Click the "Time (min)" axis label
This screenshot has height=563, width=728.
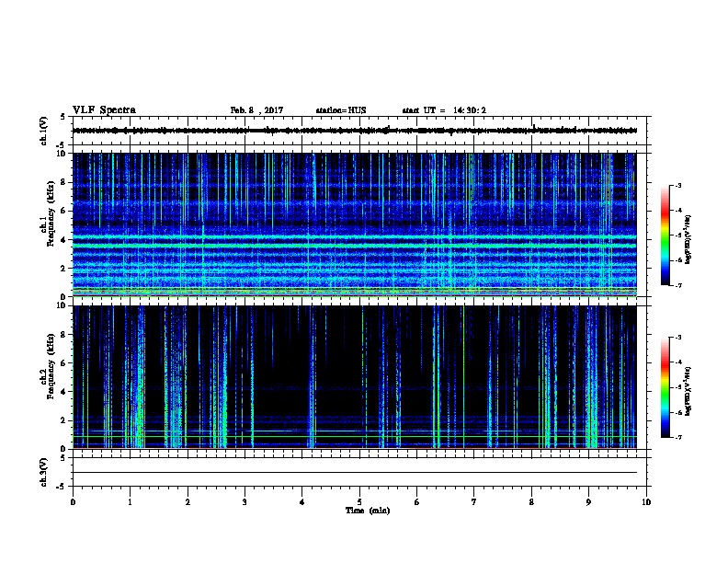pos(368,511)
